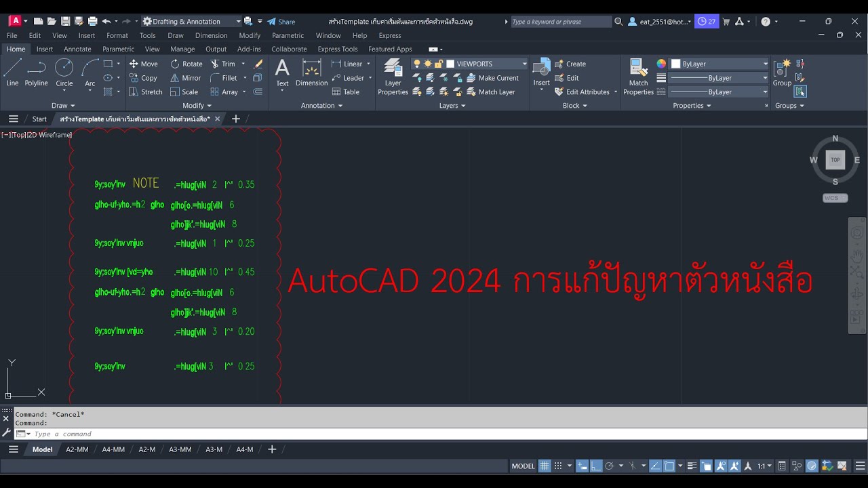This screenshot has height=488, width=868.
Task: Toggle polar tracking in status bar
Action: [x=610, y=466]
